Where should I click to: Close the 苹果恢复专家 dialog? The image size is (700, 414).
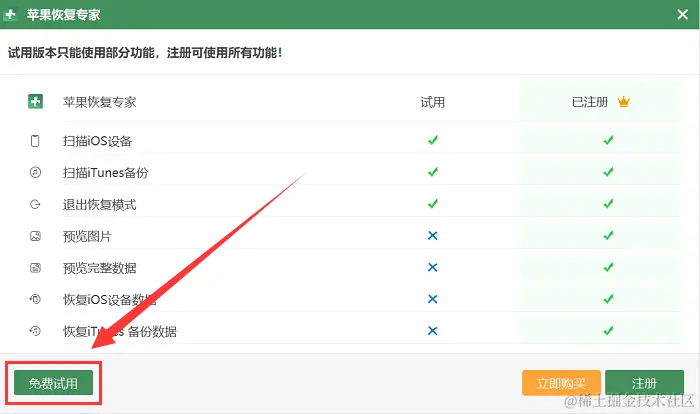pos(683,14)
